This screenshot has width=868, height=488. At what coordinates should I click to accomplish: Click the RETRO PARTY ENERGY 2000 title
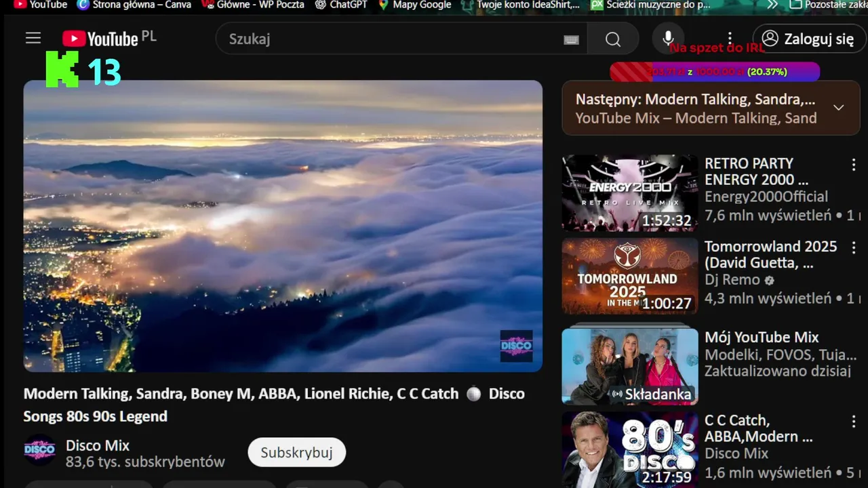coord(756,171)
